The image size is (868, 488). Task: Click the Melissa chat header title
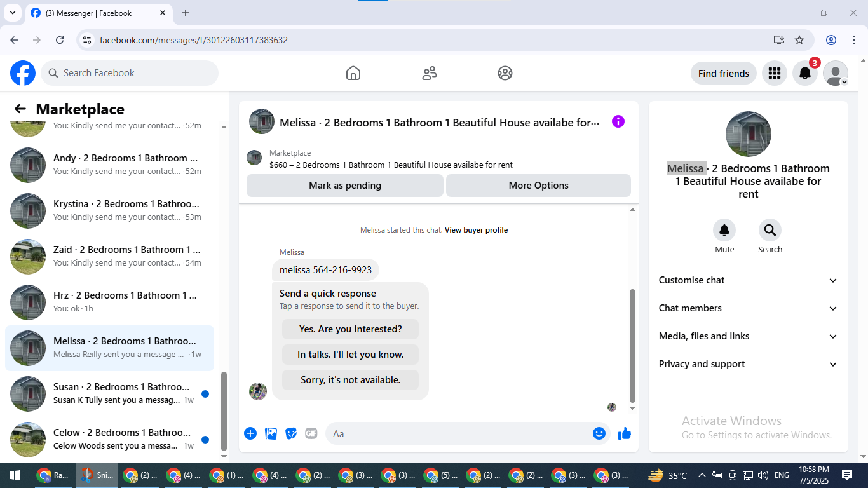click(x=440, y=123)
